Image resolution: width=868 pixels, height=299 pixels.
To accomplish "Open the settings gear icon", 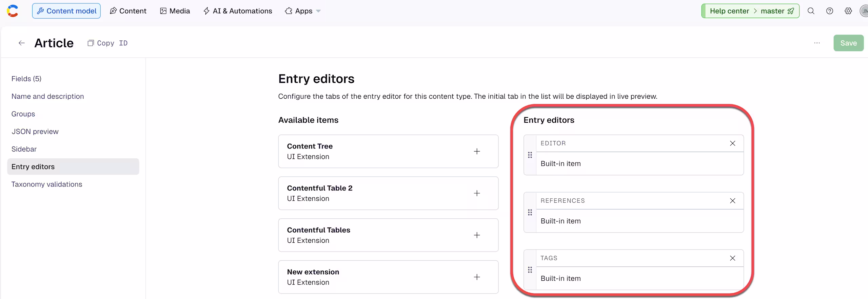I will (848, 11).
